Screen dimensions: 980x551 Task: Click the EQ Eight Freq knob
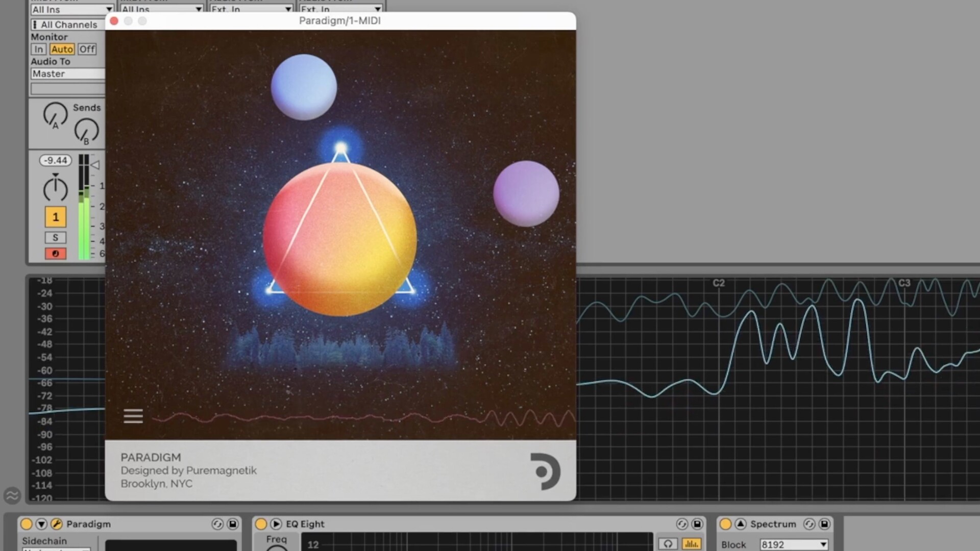pos(277,548)
